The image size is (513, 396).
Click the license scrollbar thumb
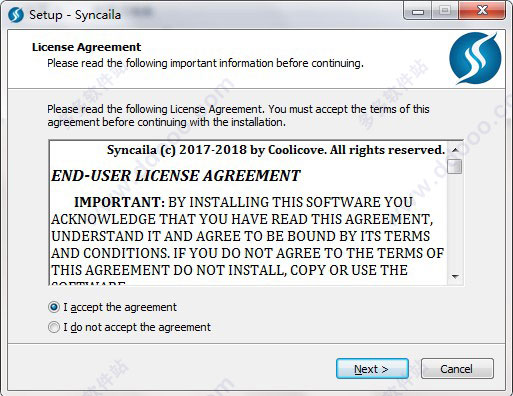[x=455, y=166]
